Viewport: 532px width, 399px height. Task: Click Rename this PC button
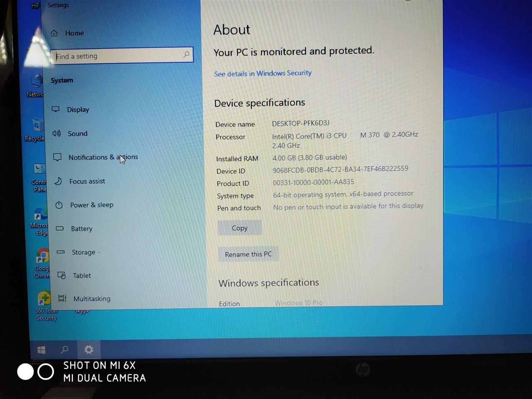(248, 254)
